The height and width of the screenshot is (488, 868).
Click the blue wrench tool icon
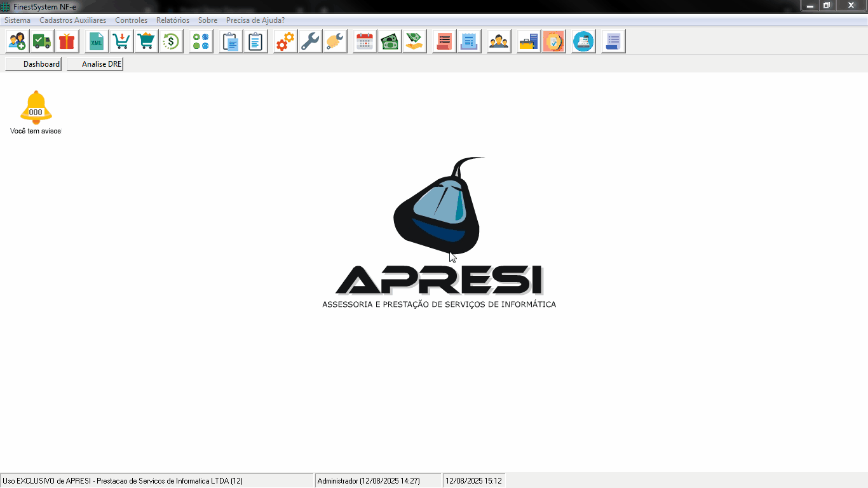(310, 42)
